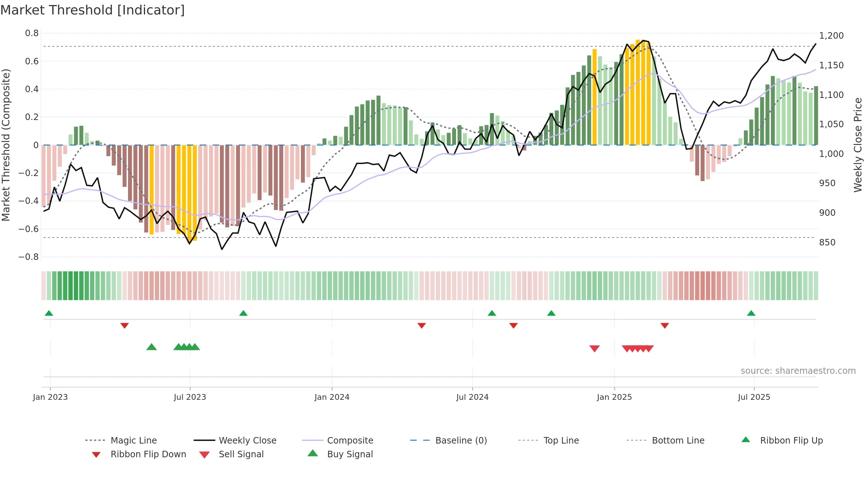The image size is (868, 488).
Task: Toggle the Bottom Line legend entry
Action: pyautogui.click(x=665, y=440)
